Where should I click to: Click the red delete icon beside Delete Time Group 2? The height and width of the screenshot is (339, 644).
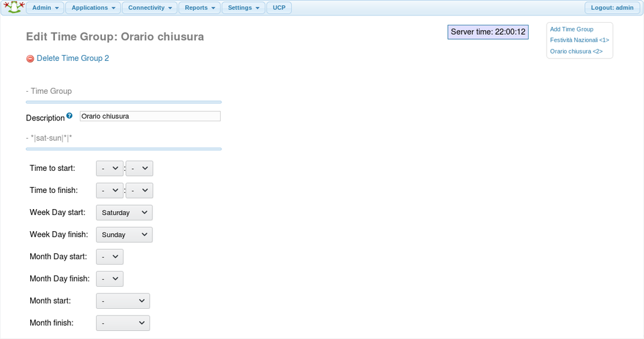point(30,59)
